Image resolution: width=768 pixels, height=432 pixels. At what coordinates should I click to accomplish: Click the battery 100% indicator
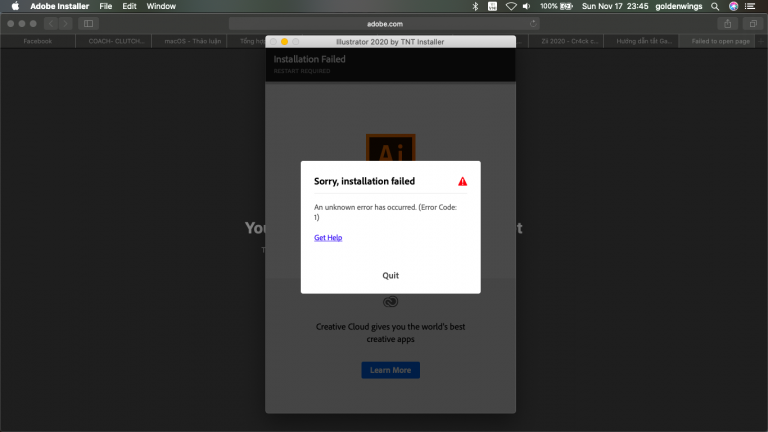pyautogui.click(x=556, y=6)
